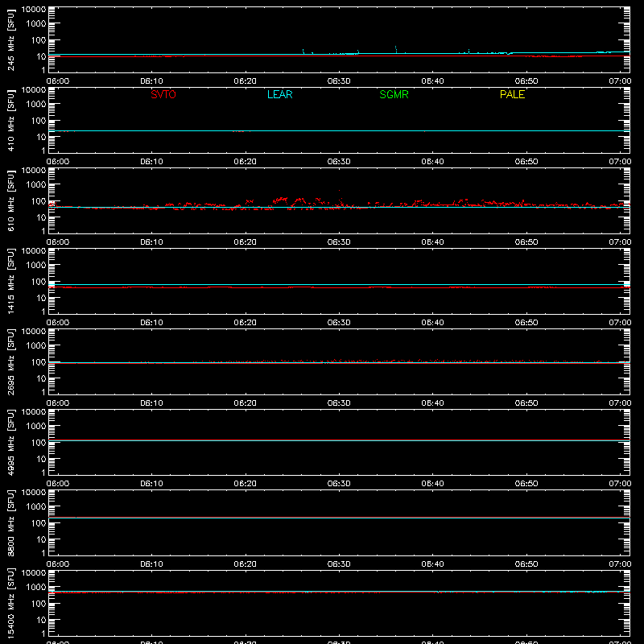This screenshot has width=644, height=644.
Task: Click 06:50 time label under 610 MHz panel
Action: (526, 242)
